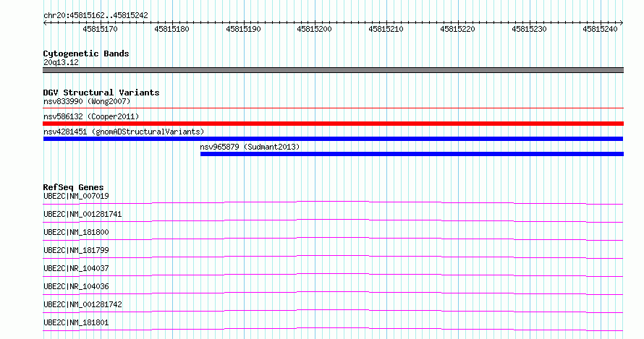This screenshot has height=339, width=644.
Task: Click the chr20:45815162..45815242 region label
Action: tap(96, 16)
